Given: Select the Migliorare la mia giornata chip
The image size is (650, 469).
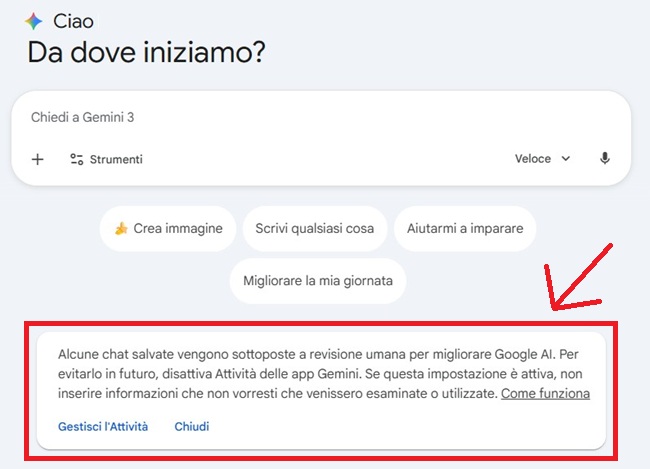Looking at the screenshot, I should point(318,281).
